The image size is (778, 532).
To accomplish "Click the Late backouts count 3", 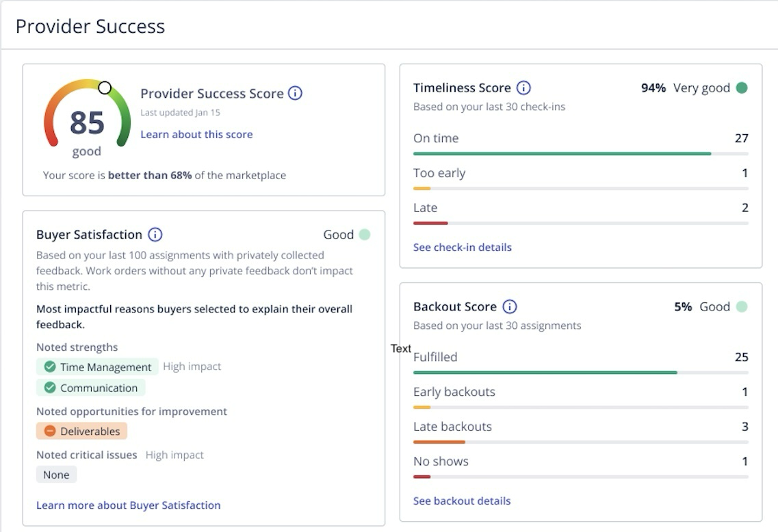I will coord(744,427).
